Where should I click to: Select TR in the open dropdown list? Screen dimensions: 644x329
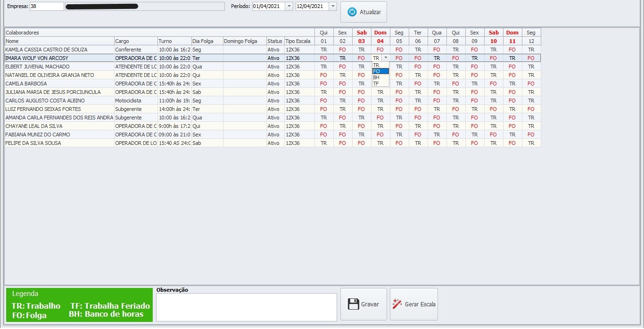coord(380,66)
